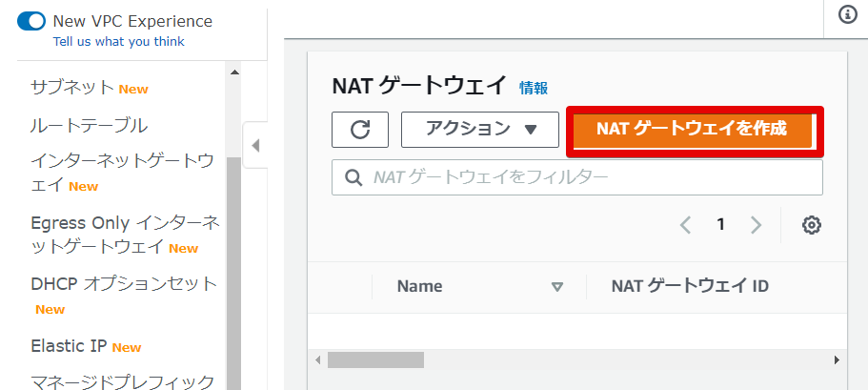This screenshot has width=868, height=390.
Task: Click the horizontal scrollbar right arrow
Action: tap(837, 360)
